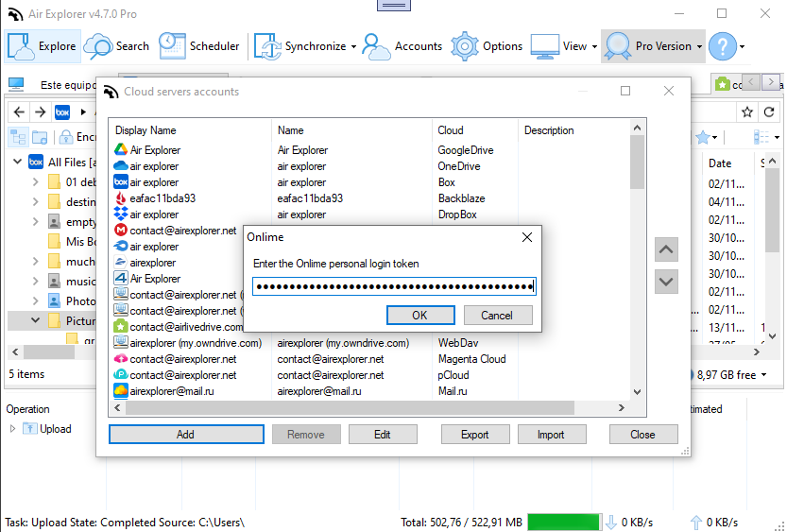Expand the 01 folder in the tree
Viewport: 787px width, 532px height.
point(35,181)
